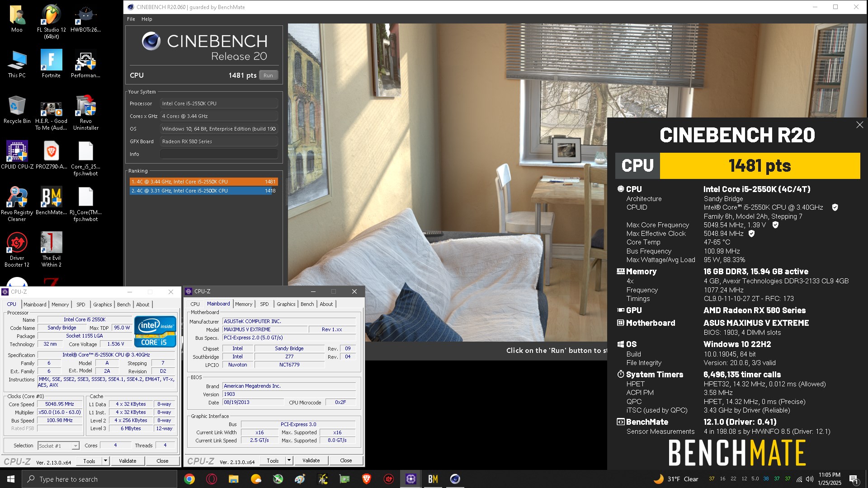Open the volume control in system tray
The height and width of the screenshot is (488, 868).
point(809,479)
